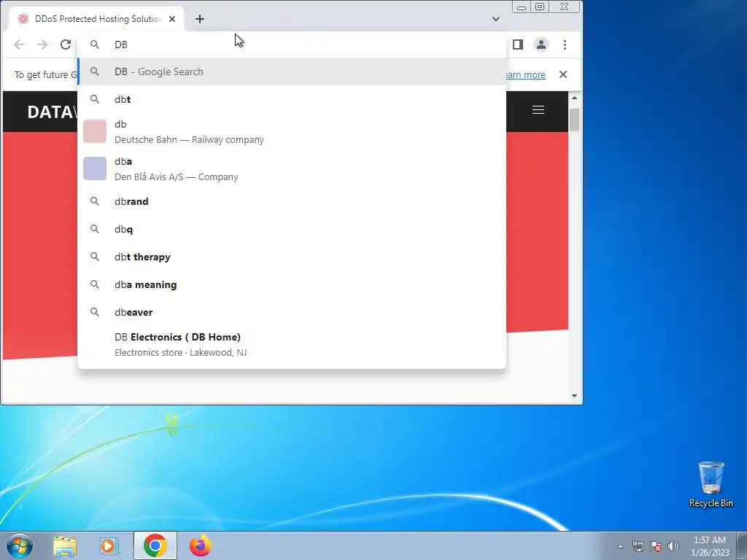
Task: Open the 'Learn more' link in infobar
Action: [525, 75]
